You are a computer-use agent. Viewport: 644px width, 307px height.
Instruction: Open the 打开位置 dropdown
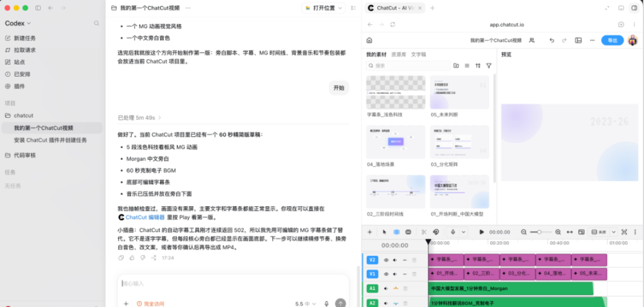(324, 8)
